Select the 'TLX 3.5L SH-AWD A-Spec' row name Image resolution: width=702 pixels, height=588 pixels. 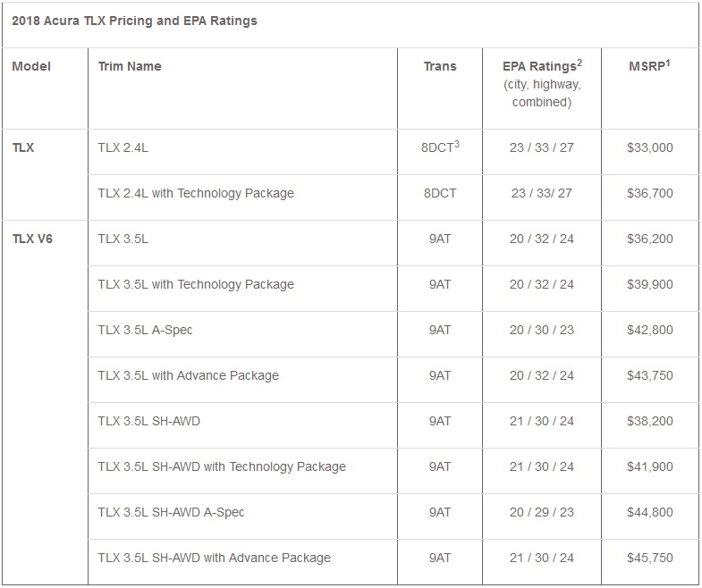click(x=171, y=512)
